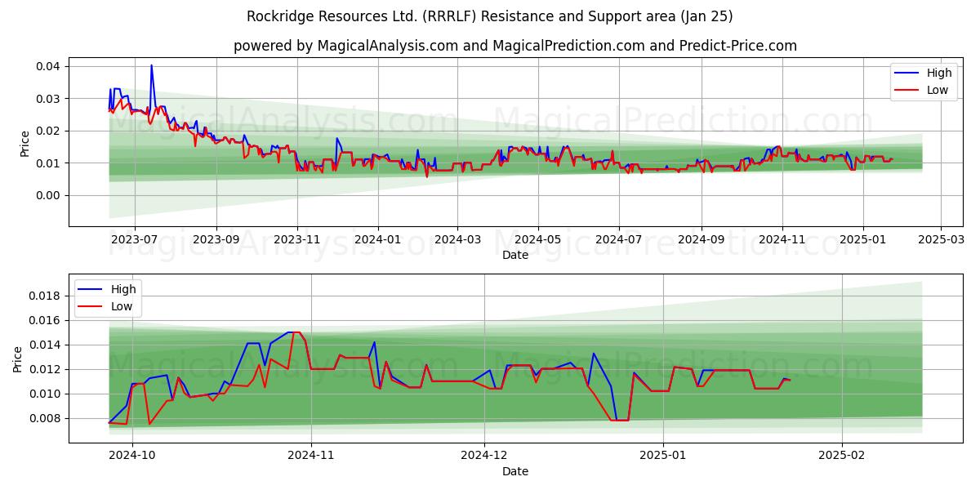The image size is (980, 490).
Task: Click the 0.010 y-axis label in the bottom chart
Action: pos(45,394)
